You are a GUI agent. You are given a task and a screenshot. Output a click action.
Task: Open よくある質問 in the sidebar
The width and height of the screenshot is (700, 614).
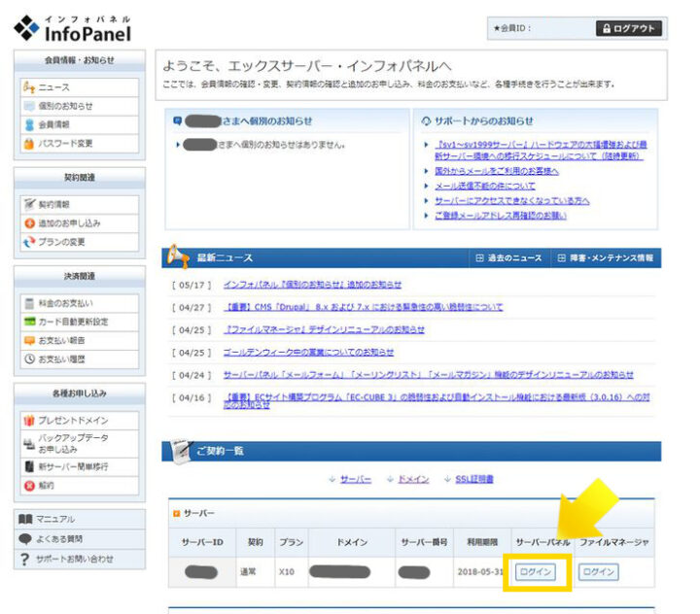click(80, 539)
